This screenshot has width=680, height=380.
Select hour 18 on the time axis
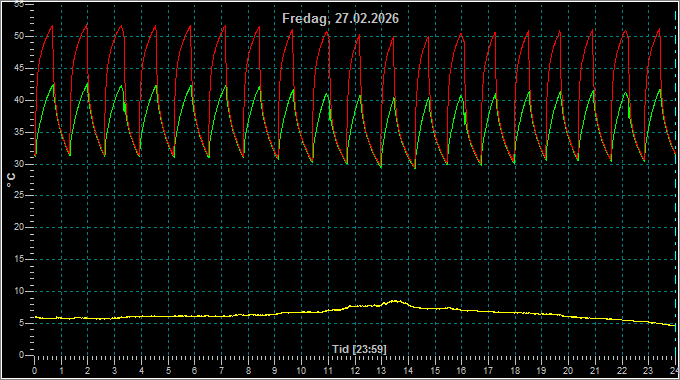click(515, 371)
